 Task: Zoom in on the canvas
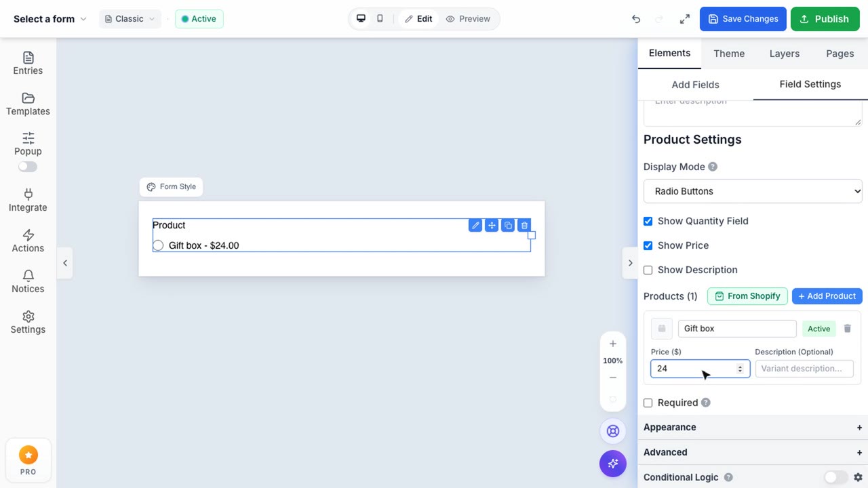pyautogui.click(x=613, y=344)
